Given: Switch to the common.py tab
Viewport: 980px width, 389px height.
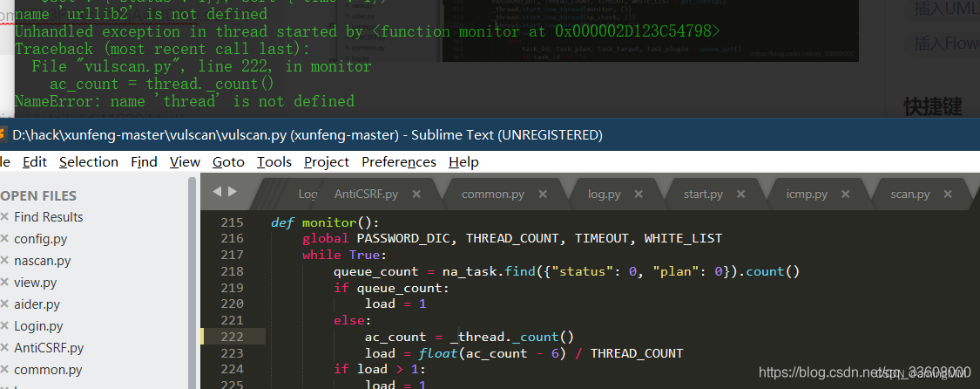Looking at the screenshot, I should click(x=492, y=194).
